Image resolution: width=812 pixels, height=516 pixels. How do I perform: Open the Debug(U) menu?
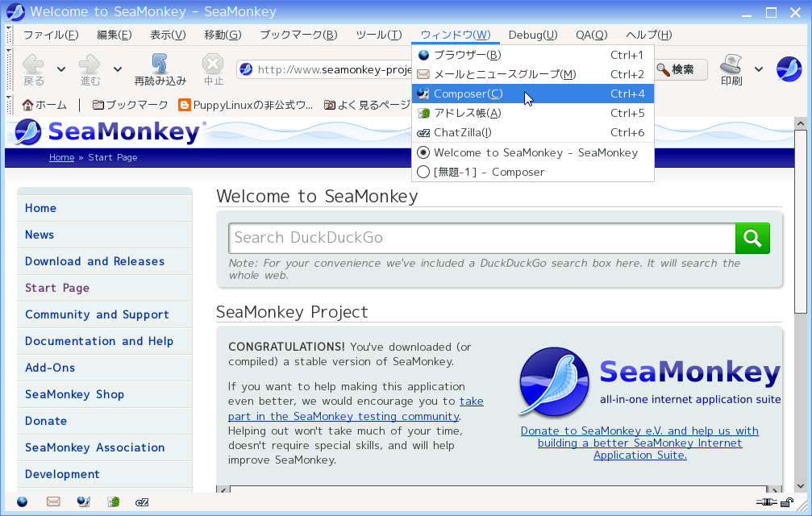click(533, 35)
